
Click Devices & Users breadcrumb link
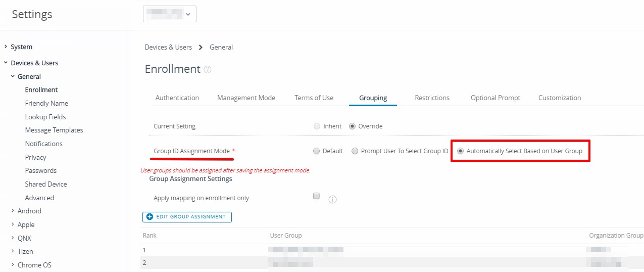[168, 48]
